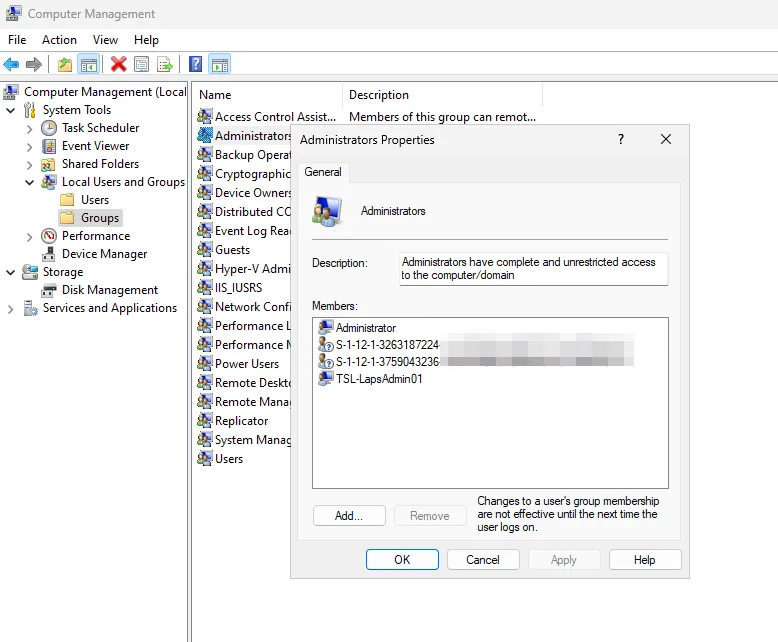This screenshot has height=642, width=778.
Task: Close the Administrators Properties dialog
Action: [666, 139]
